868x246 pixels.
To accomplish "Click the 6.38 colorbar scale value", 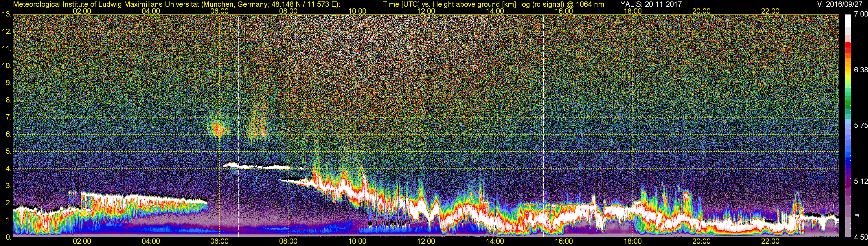I will click(x=860, y=70).
